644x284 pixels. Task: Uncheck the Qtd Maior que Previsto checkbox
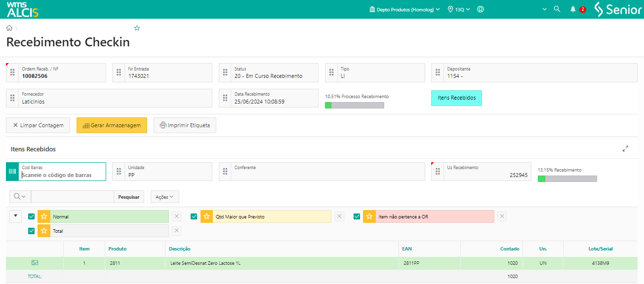pyautogui.click(x=194, y=216)
